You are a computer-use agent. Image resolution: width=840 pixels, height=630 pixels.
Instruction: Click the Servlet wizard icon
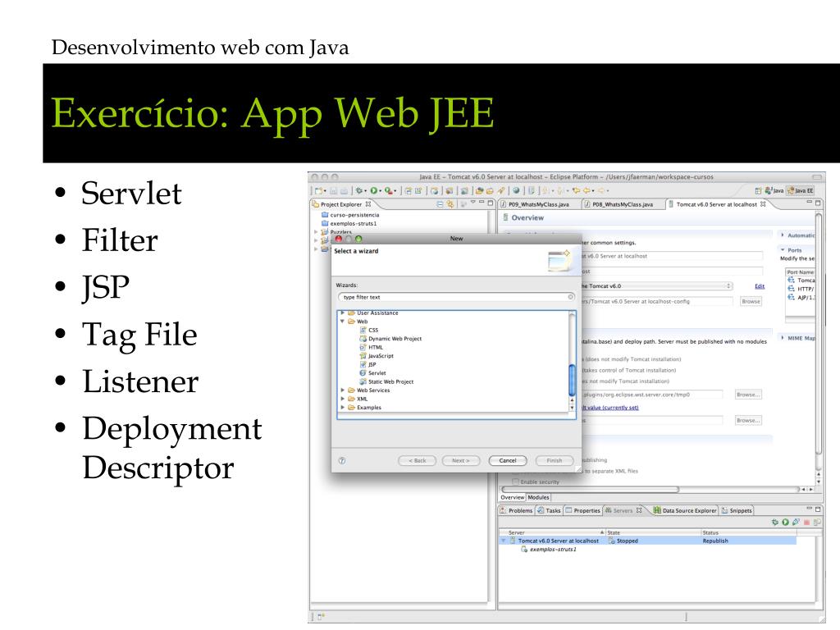pos(363,373)
